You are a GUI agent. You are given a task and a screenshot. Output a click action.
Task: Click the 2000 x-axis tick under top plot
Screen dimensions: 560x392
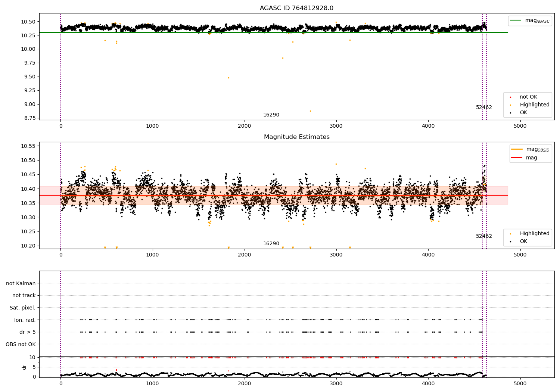click(245, 126)
